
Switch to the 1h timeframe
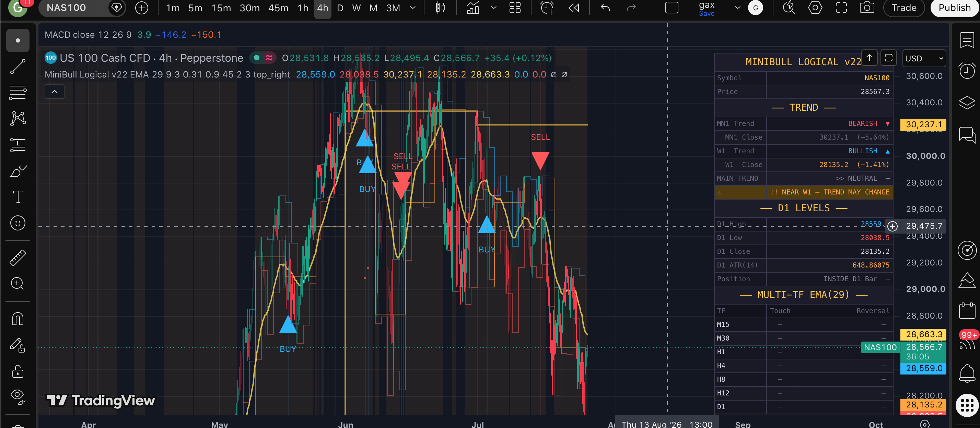click(303, 8)
